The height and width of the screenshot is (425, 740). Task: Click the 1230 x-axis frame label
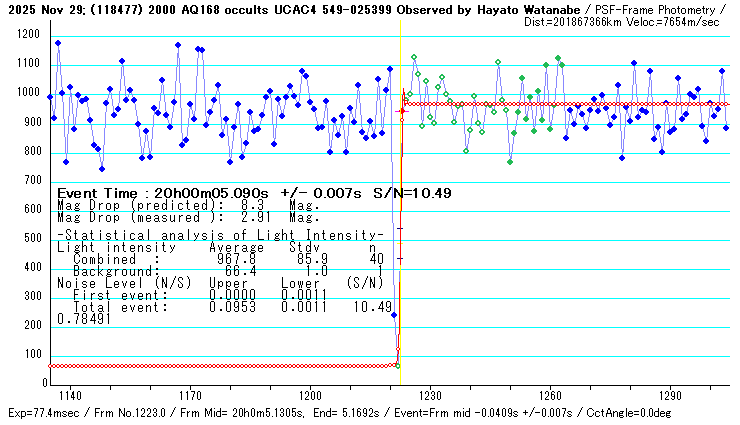tap(429, 397)
